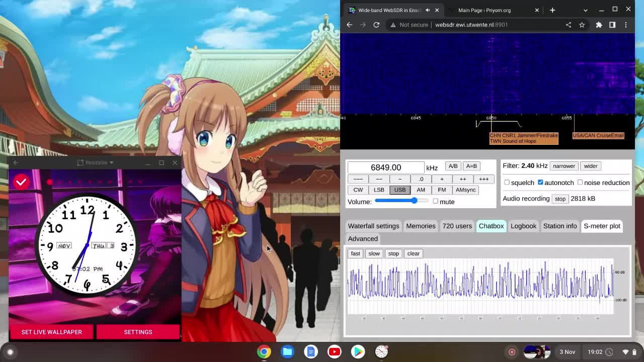Select FM mode

tap(442, 190)
